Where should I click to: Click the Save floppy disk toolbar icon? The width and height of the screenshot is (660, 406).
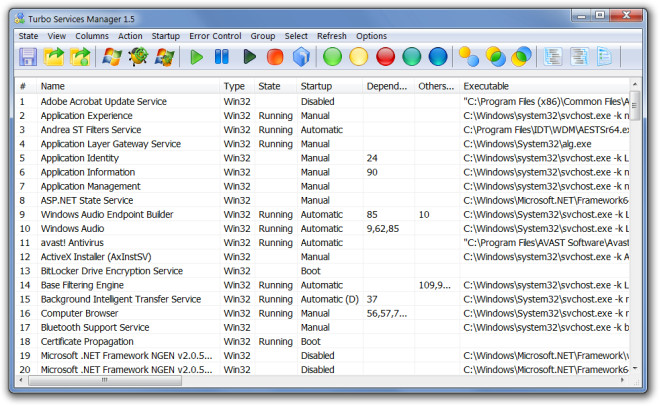tap(28, 57)
